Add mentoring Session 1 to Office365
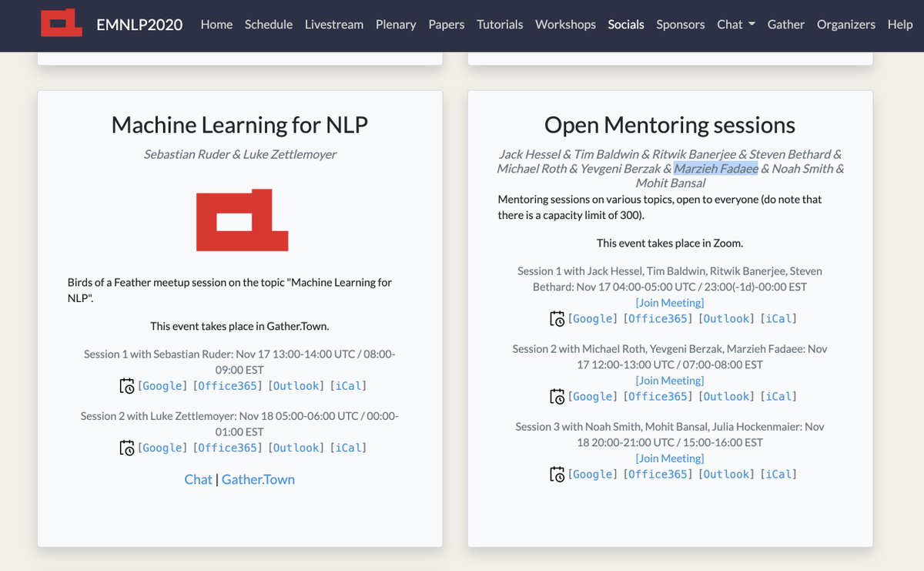The width and height of the screenshot is (924, 571). 658,318
